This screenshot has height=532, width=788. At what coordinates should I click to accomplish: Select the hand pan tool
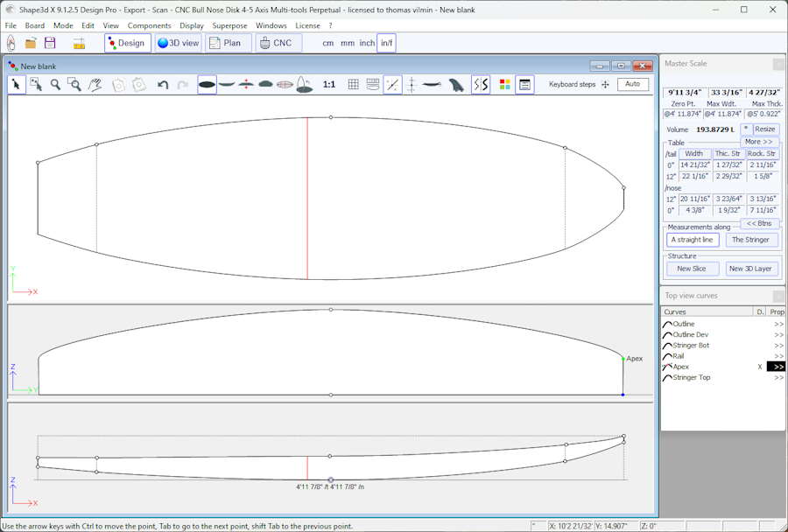tap(95, 85)
